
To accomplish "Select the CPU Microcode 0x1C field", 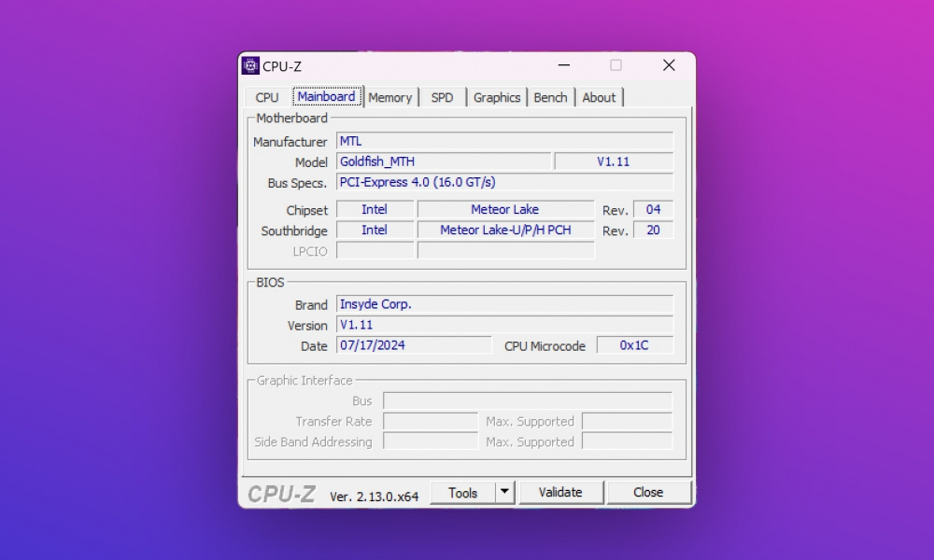I will pos(634,345).
